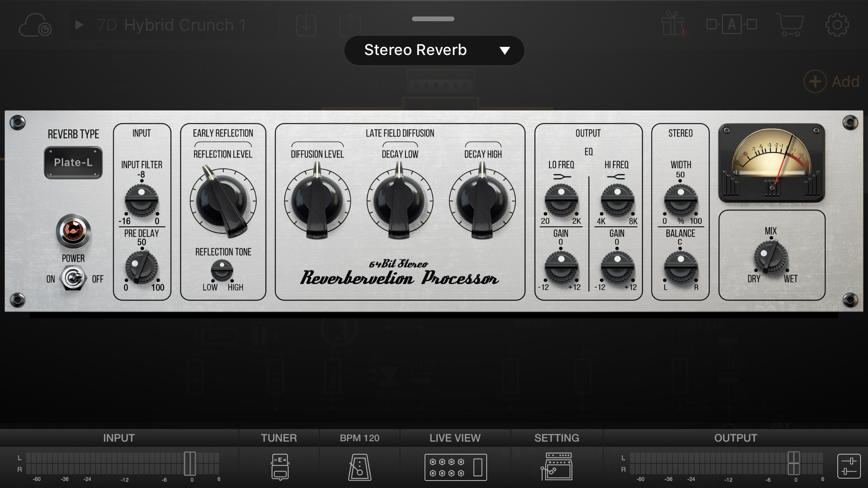868x488 pixels.
Task: Open the output mixer sliders icon
Action: pyautogui.click(x=849, y=466)
